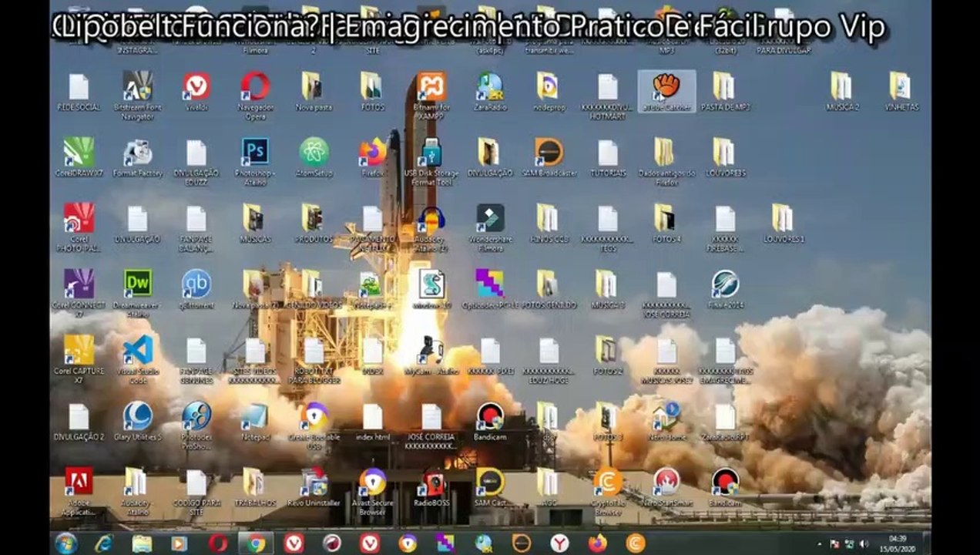Open Nero StartSmart shortcut

(666, 487)
